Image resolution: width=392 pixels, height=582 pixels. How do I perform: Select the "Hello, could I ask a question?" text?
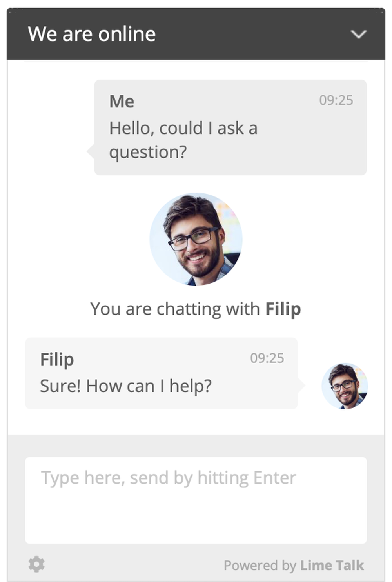183,140
